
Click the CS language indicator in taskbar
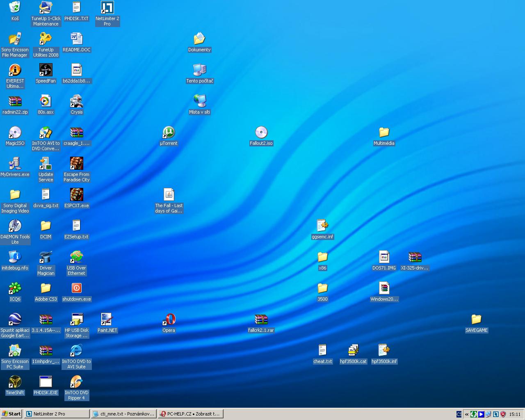tap(459, 414)
